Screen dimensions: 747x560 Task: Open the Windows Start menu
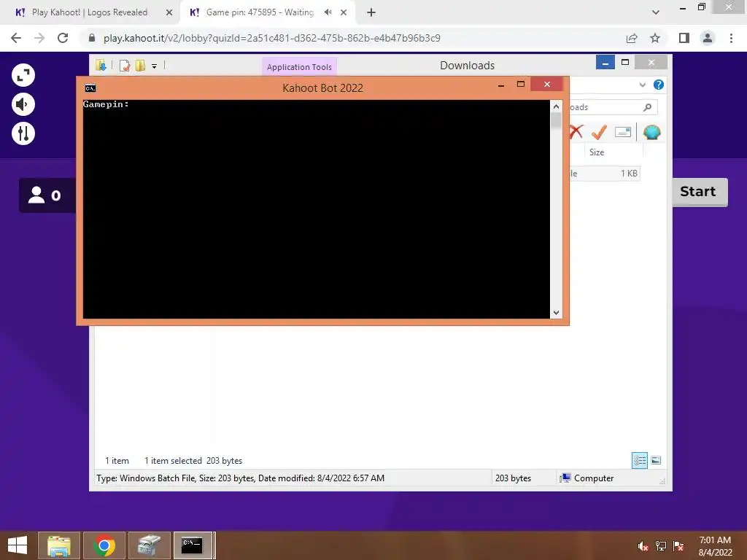click(18, 545)
